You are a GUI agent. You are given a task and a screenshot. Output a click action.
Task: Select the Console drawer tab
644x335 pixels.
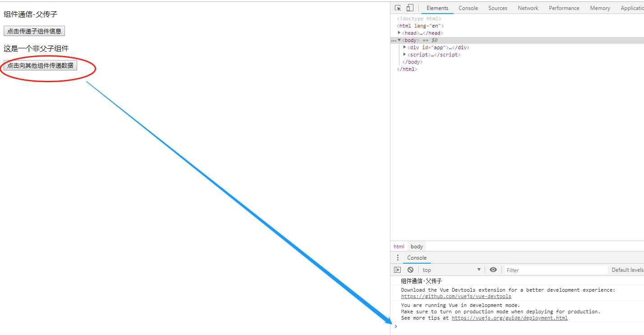click(x=417, y=258)
